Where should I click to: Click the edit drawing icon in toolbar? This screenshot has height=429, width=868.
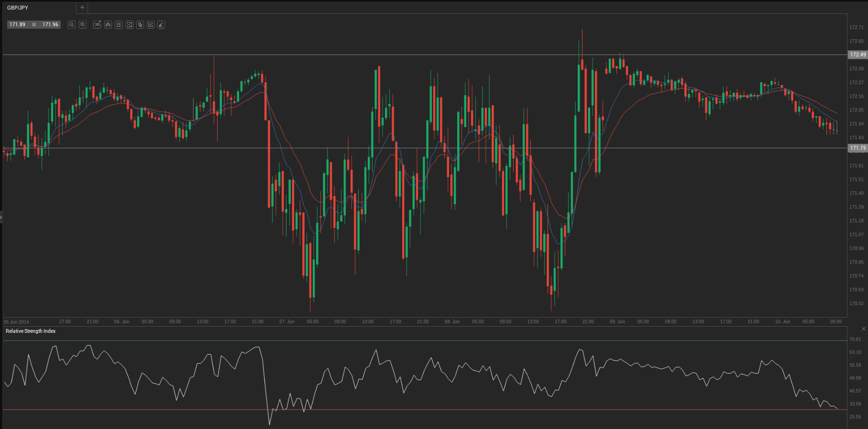[151, 25]
